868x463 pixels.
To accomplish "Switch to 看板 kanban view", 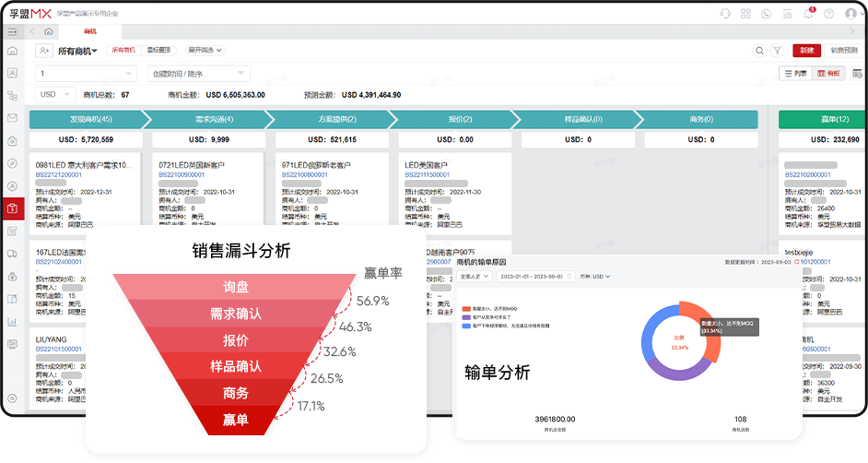I will click(x=827, y=74).
